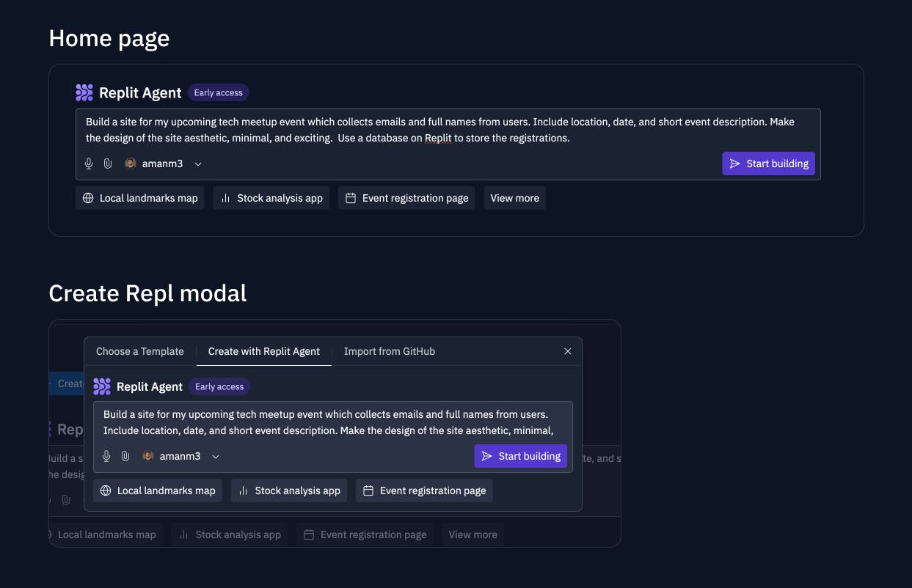Image resolution: width=912 pixels, height=588 pixels.
Task: Select Create with Replit Agent tab
Action: click(264, 351)
